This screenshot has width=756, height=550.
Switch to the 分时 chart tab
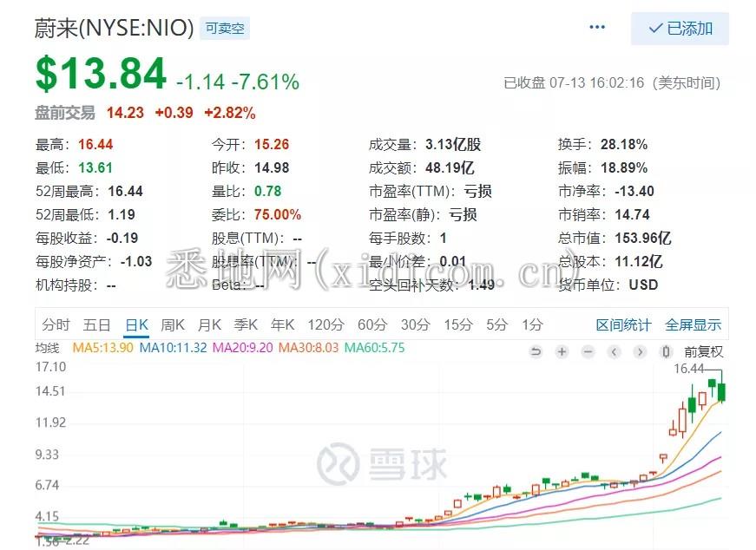(56, 325)
